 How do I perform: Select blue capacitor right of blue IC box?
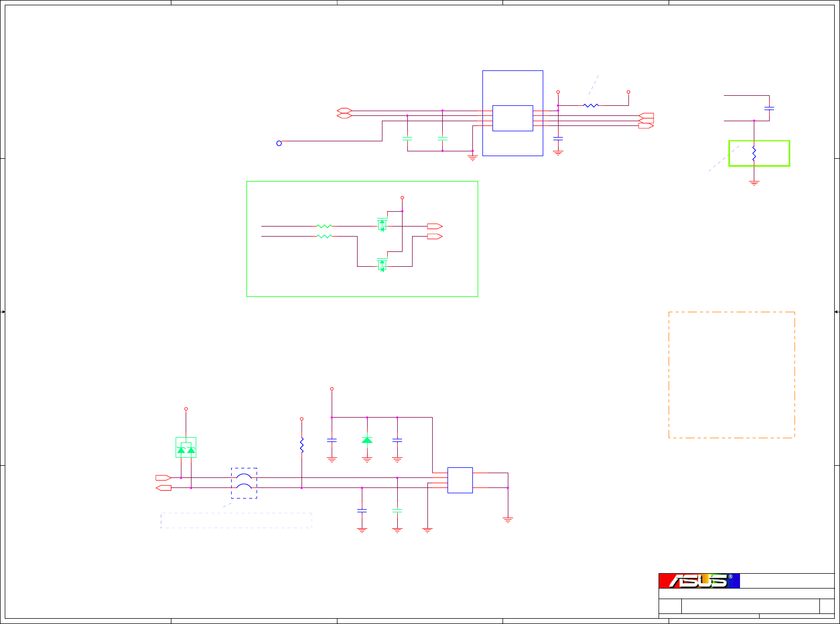click(x=558, y=139)
